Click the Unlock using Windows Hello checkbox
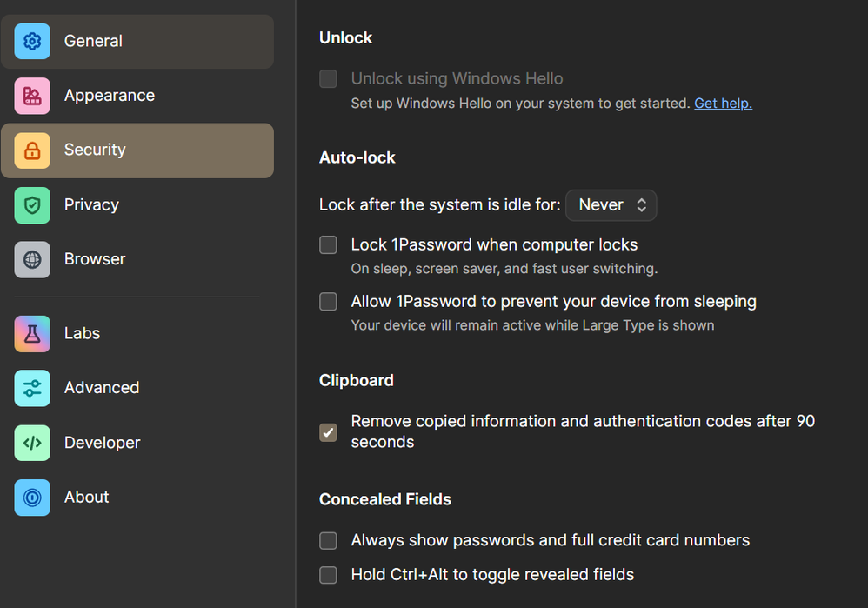 tap(328, 79)
